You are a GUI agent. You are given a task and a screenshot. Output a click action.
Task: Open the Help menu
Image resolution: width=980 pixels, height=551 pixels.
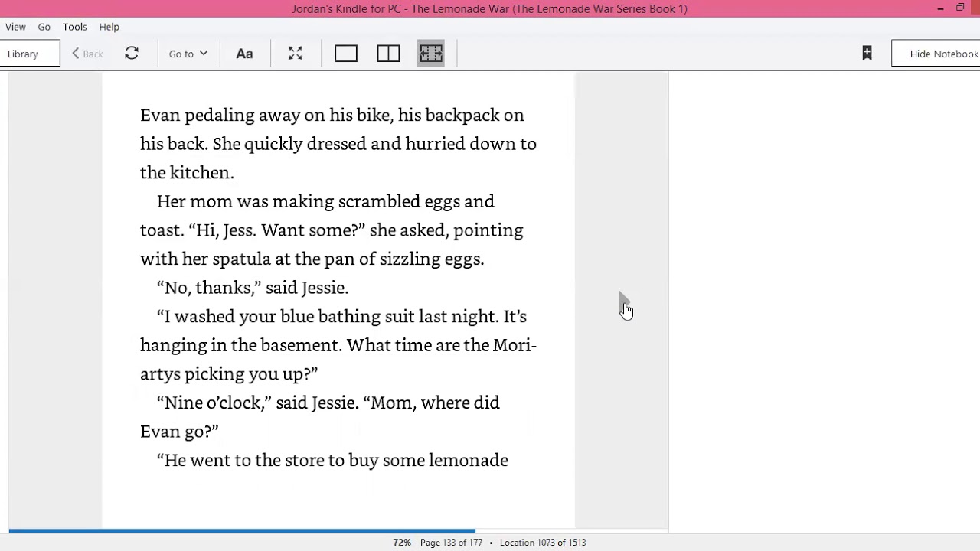point(109,27)
